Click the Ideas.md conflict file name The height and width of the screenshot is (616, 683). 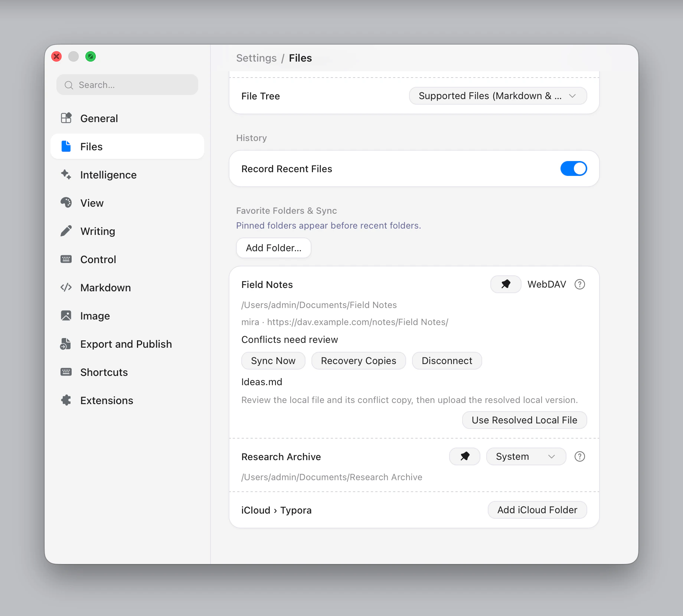262,382
